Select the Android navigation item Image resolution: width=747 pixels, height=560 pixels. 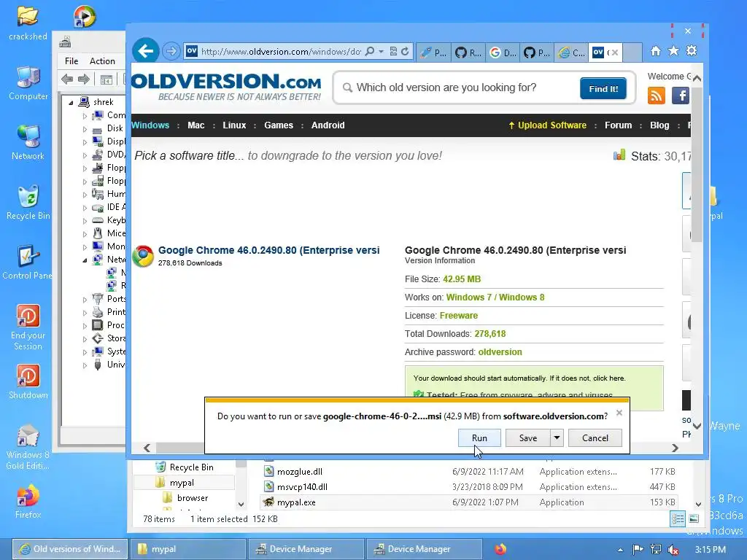(x=328, y=125)
